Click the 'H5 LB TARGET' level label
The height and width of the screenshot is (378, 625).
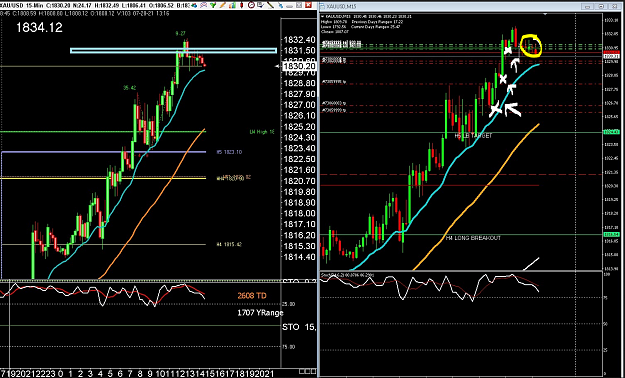474,136
